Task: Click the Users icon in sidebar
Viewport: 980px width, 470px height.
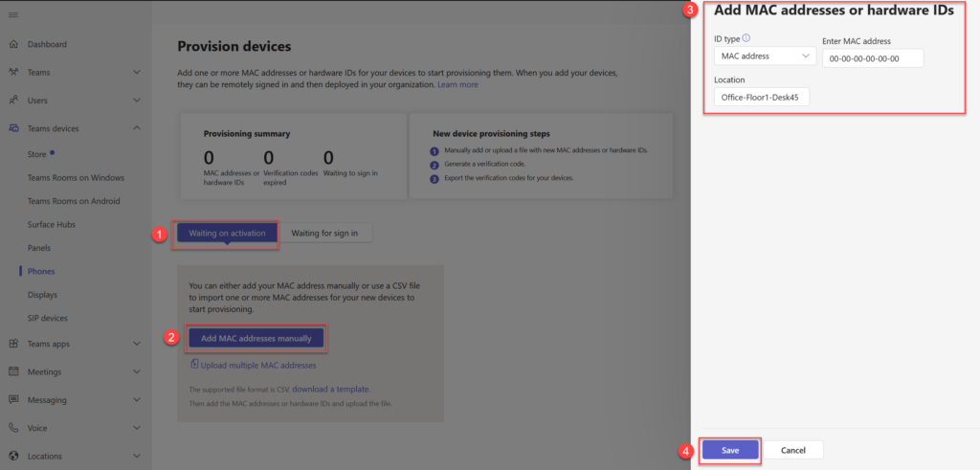Action: pyautogui.click(x=13, y=100)
